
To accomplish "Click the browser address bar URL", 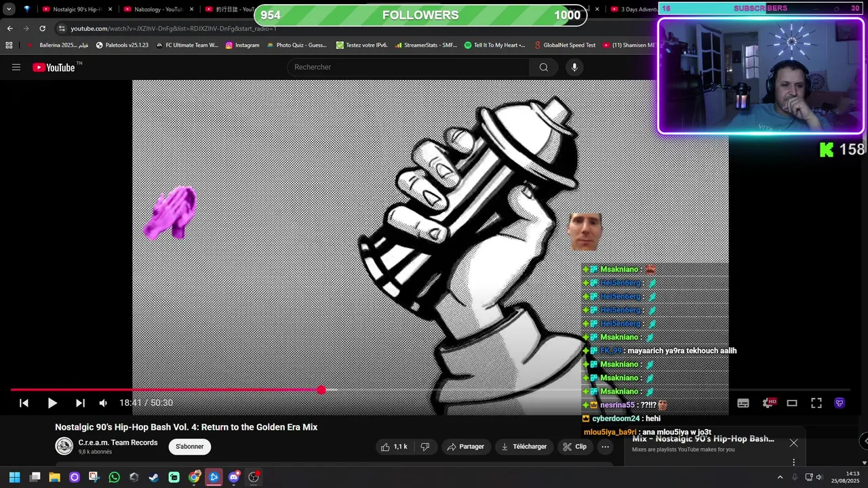I will [x=173, y=28].
